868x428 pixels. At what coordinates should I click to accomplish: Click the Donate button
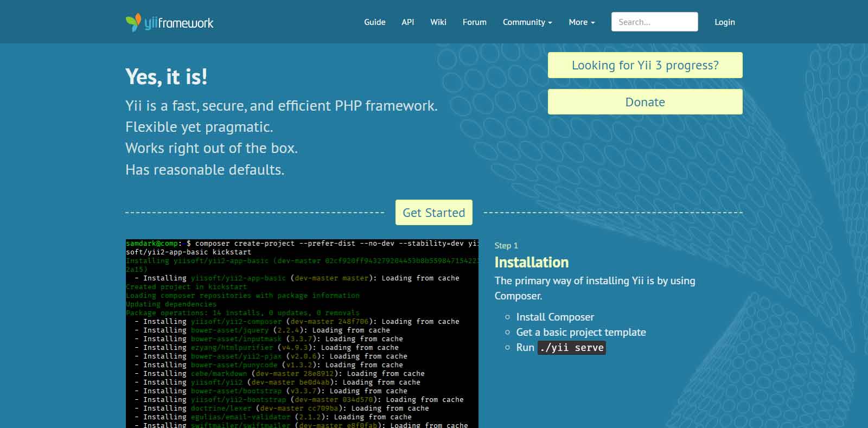click(645, 102)
